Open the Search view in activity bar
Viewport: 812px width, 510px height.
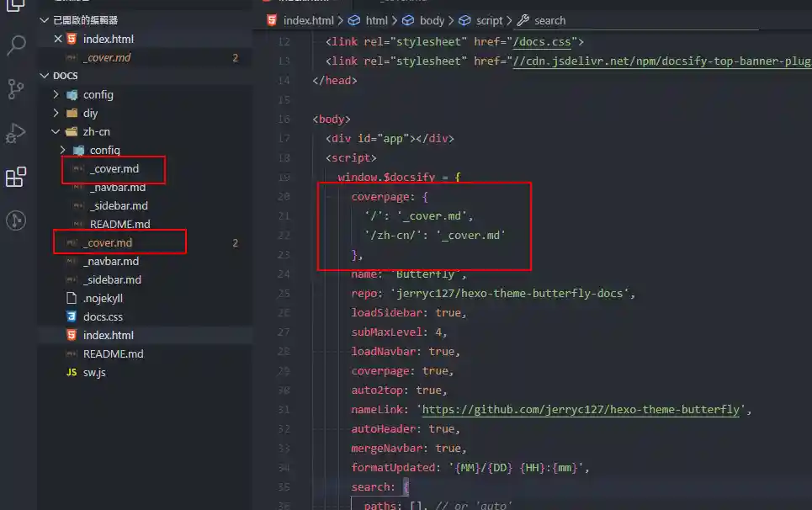click(x=16, y=45)
